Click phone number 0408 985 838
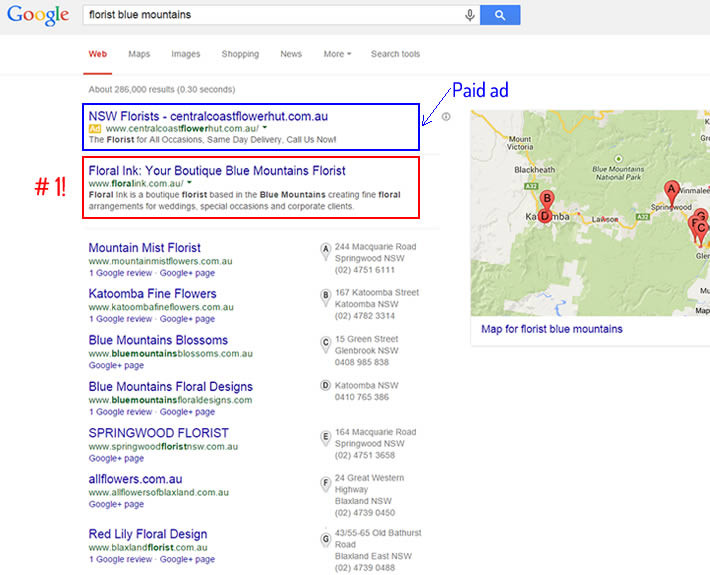 (x=362, y=362)
